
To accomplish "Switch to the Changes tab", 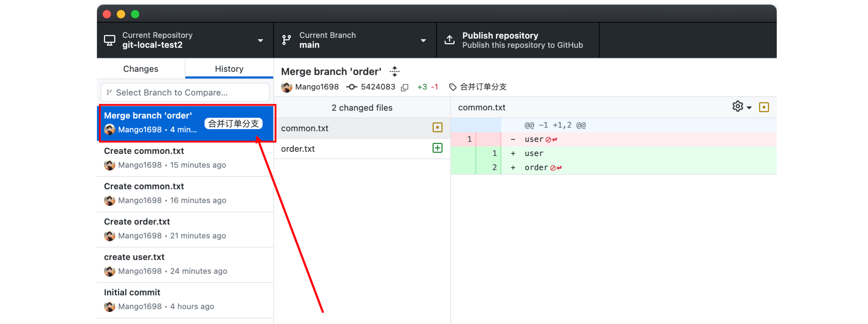I will tap(141, 69).
